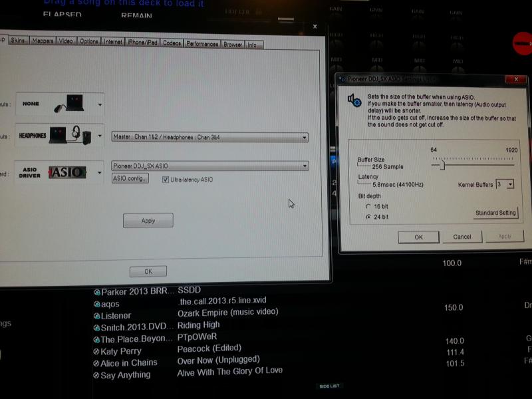The width and height of the screenshot is (532, 399).
Task: Go to the Video tab
Action: pyautogui.click(x=66, y=41)
